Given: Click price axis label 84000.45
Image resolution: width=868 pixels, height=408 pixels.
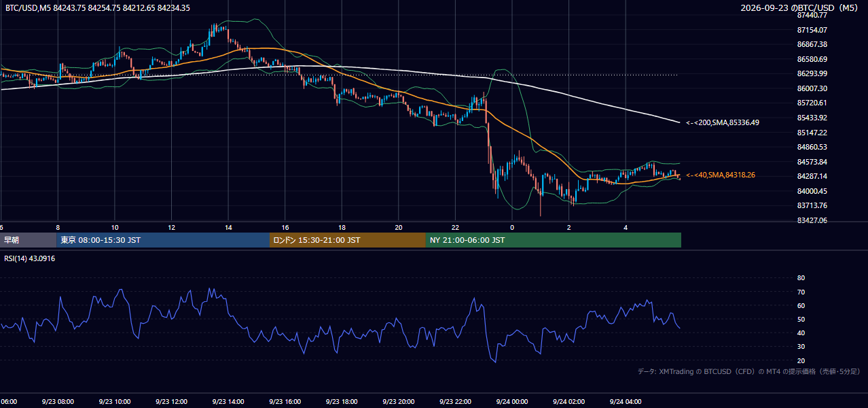Looking at the screenshot, I should [x=812, y=191].
